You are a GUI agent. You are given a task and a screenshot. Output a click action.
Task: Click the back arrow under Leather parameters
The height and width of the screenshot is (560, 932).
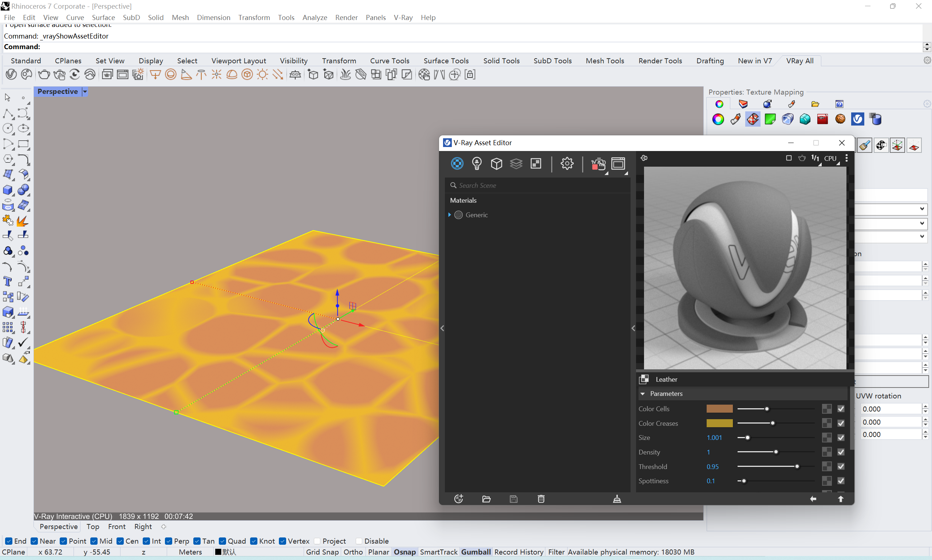click(813, 499)
